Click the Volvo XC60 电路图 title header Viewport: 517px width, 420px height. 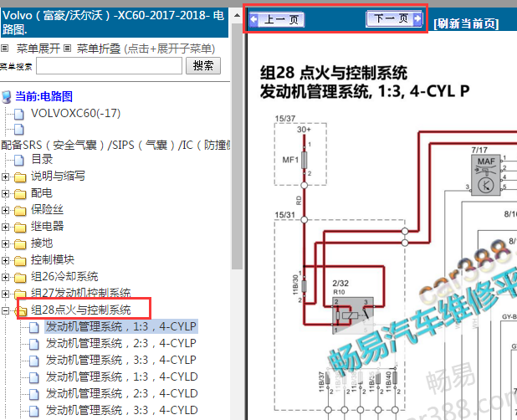coord(114,23)
